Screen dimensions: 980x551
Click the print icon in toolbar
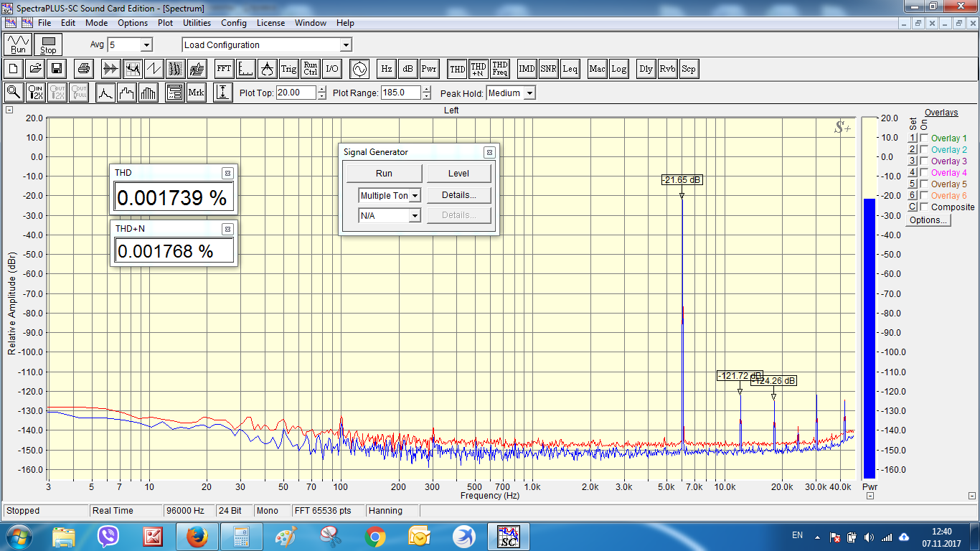(84, 69)
